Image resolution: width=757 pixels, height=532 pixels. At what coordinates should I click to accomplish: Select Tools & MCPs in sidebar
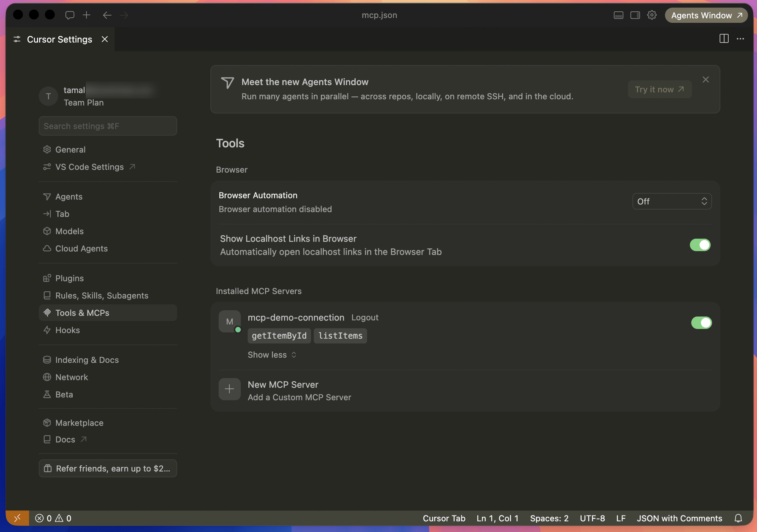(x=108, y=313)
